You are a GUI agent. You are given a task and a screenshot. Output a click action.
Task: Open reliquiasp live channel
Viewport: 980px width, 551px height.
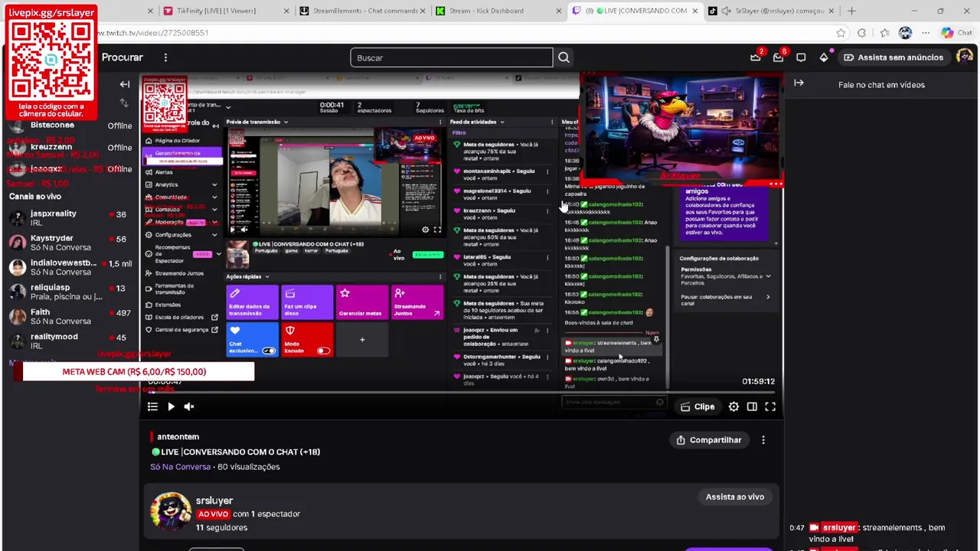point(69,292)
